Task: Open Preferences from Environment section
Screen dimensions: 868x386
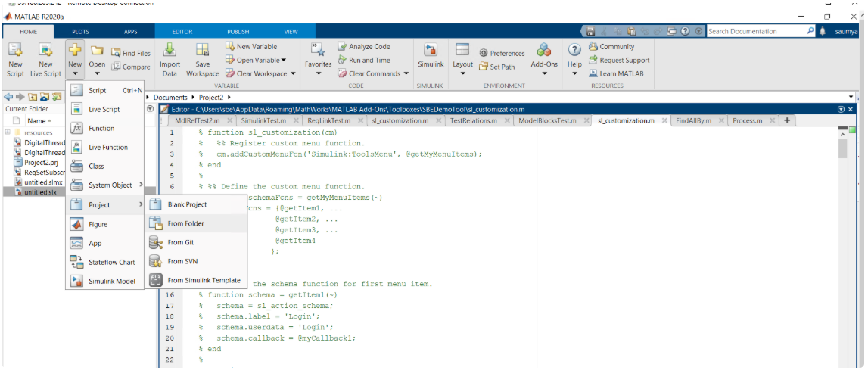Action: [x=502, y=53]
